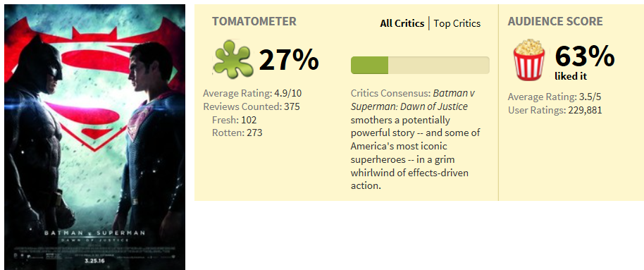Image resolution: width=644 pixels, height=270 pixels.
Task: Switch to the Top Critics tab
Action: coord(457,24)
